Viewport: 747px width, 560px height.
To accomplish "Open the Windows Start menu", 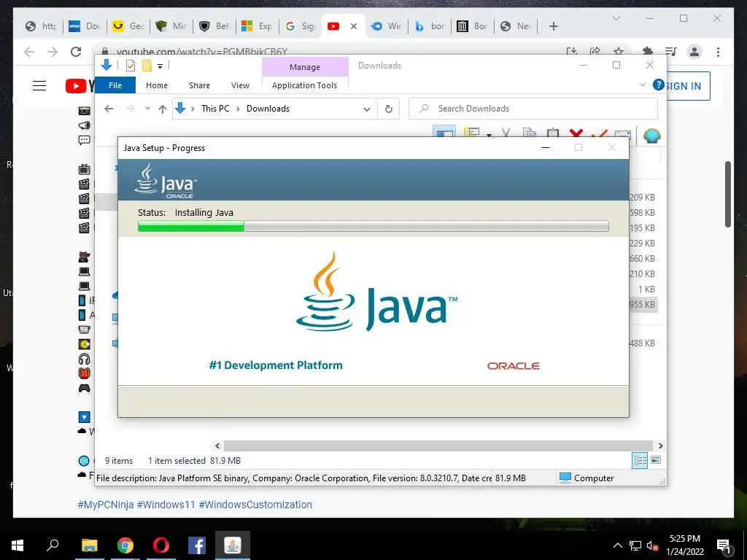I will point(18,545).
